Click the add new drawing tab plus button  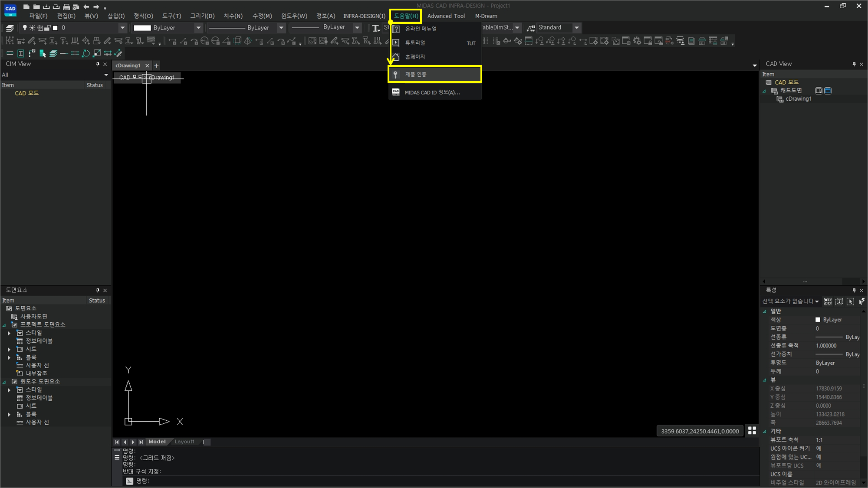156,66
